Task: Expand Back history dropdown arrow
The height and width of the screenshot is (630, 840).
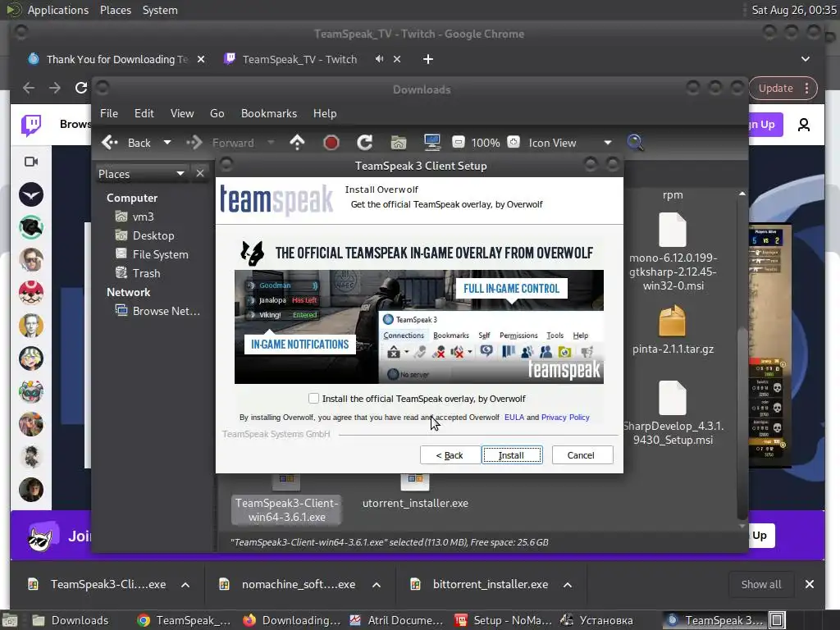Action: (x=167, y=143)
